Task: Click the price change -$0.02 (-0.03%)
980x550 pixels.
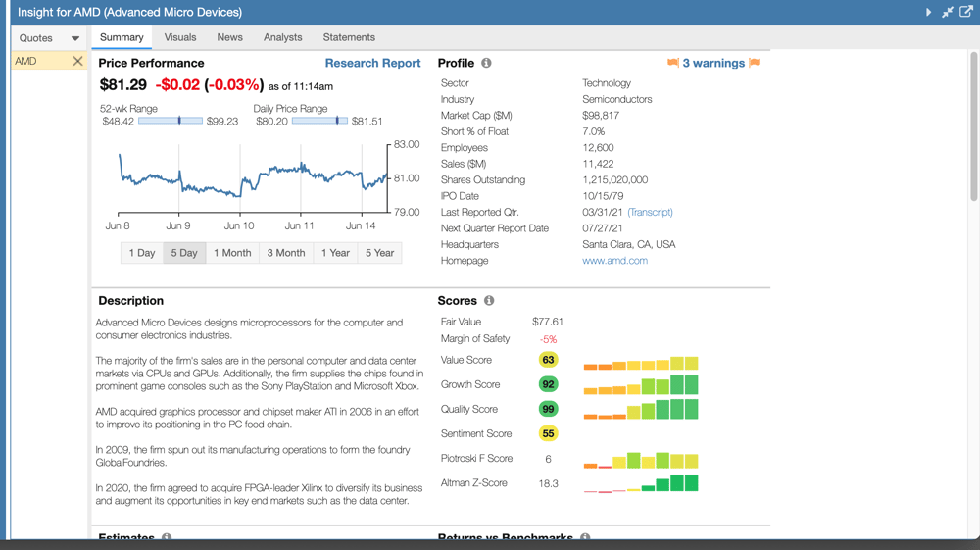Action: point(210,85)
